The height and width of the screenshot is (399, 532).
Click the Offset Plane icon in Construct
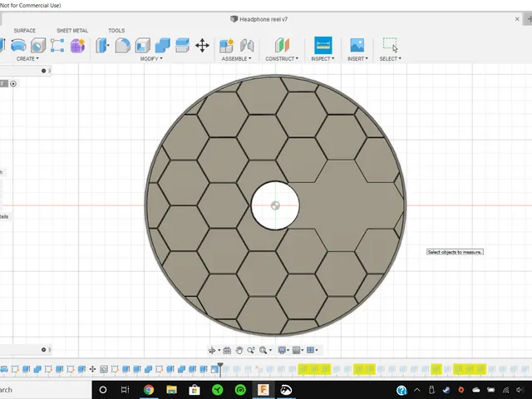pos(282,45)
